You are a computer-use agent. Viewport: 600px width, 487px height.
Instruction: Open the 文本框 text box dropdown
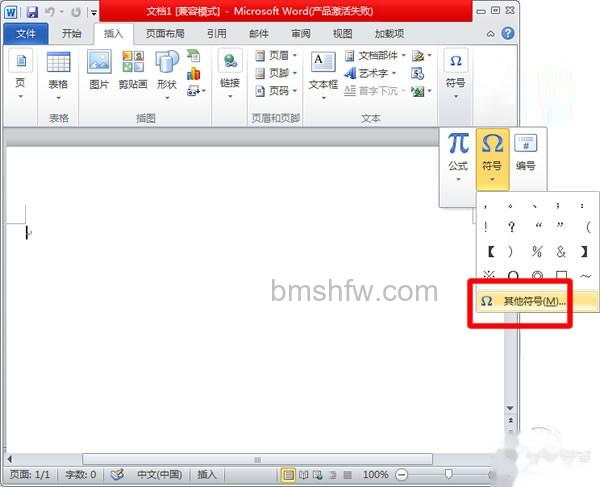(x=323, y=76)
